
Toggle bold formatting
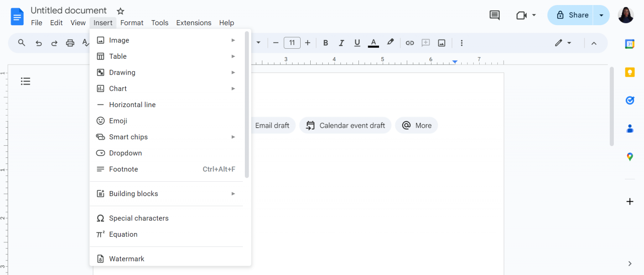[325, 42]
